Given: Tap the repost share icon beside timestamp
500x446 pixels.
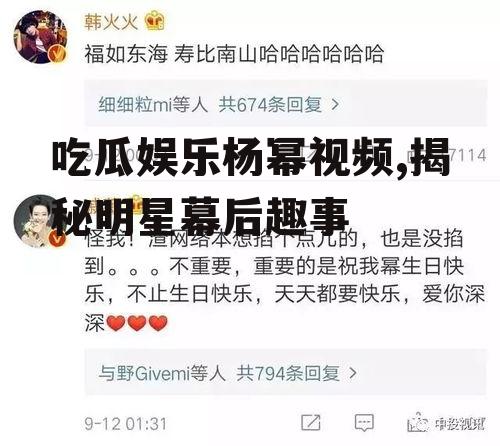Looking at the screenshot, I should point(311,423).
